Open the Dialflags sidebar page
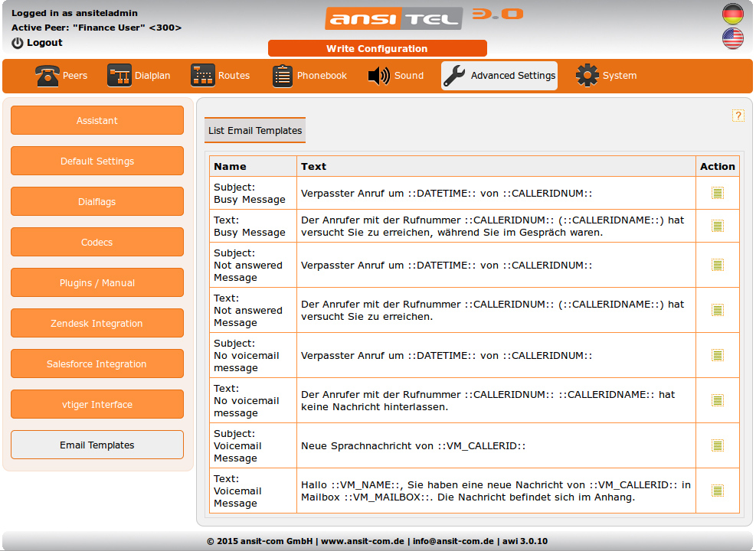Viewport: 756px width, 551px height. tap(97, 202)
